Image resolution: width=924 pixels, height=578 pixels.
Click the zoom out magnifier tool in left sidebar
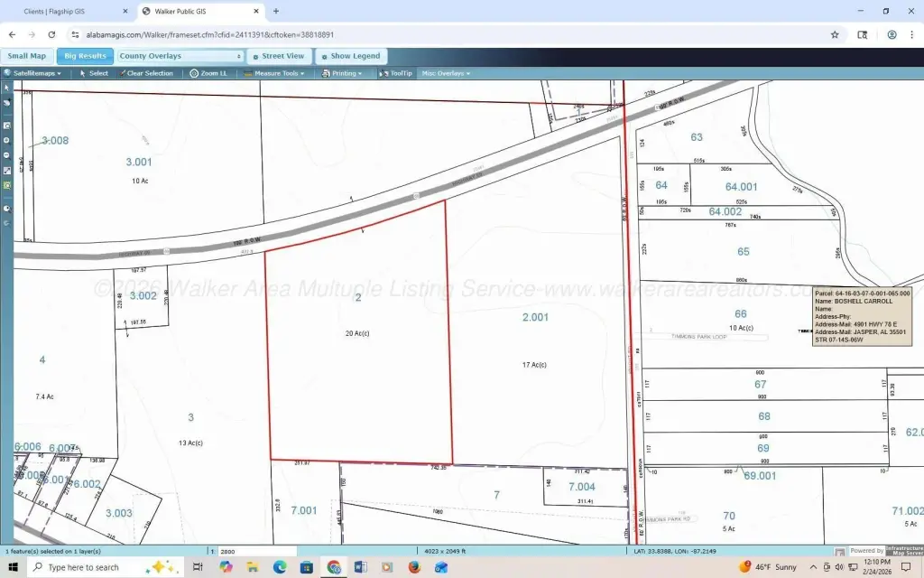7,154
